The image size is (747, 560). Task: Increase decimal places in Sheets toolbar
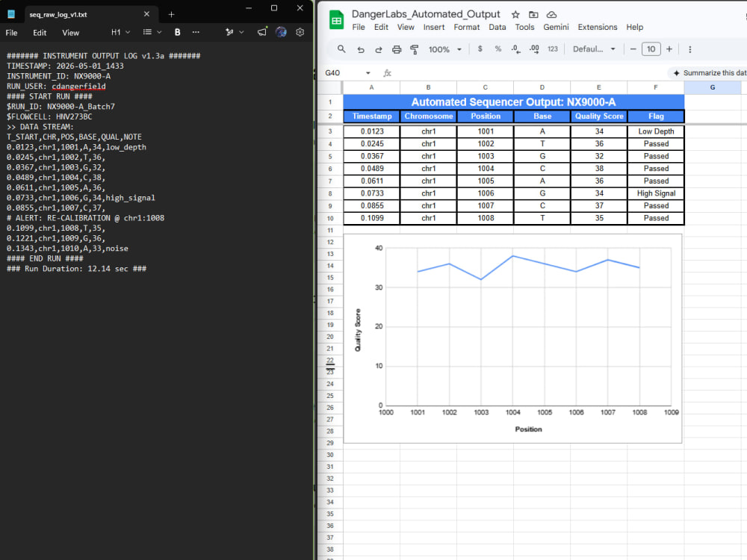click(534, 49)
